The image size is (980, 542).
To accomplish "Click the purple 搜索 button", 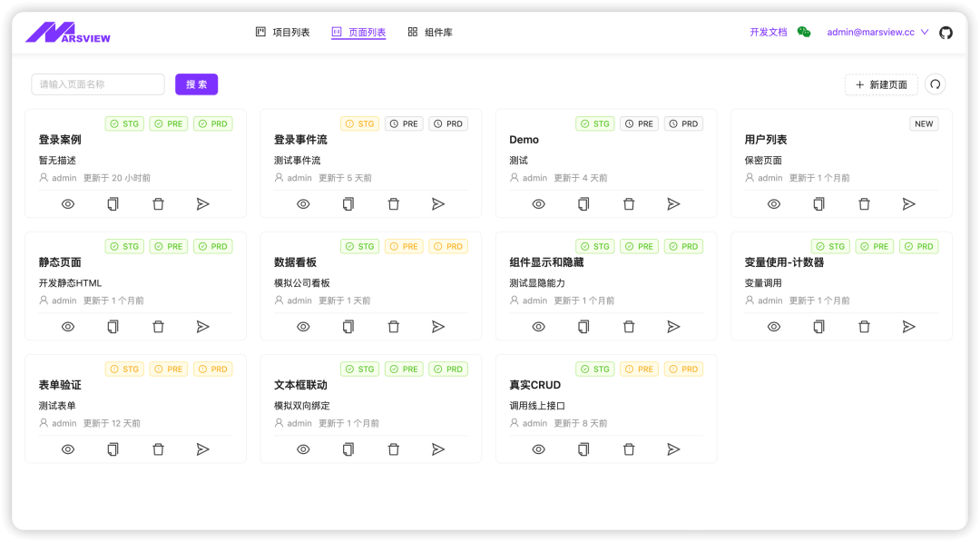I will pos(196,84).
